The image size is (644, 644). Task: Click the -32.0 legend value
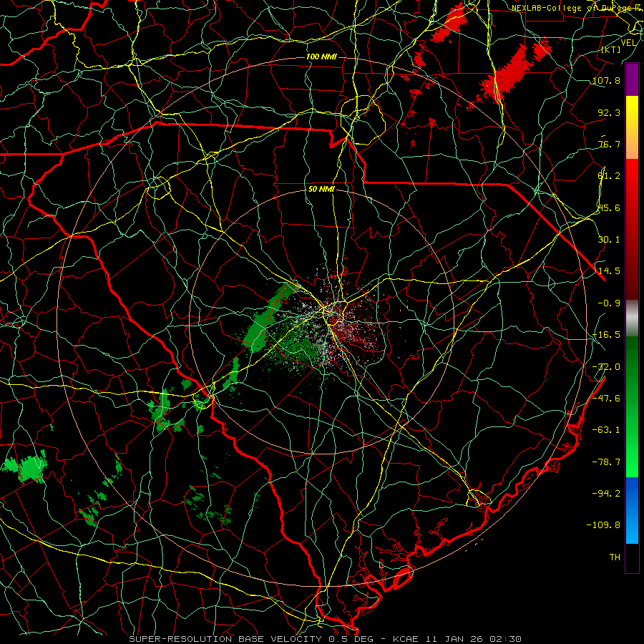(x=606, y=367)
